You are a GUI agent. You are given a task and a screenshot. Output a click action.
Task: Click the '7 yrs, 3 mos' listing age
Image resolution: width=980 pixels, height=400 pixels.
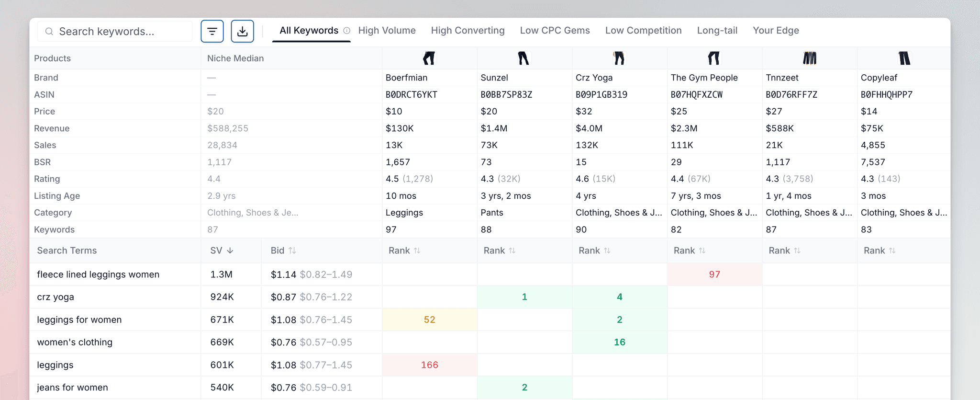[696, 196]
